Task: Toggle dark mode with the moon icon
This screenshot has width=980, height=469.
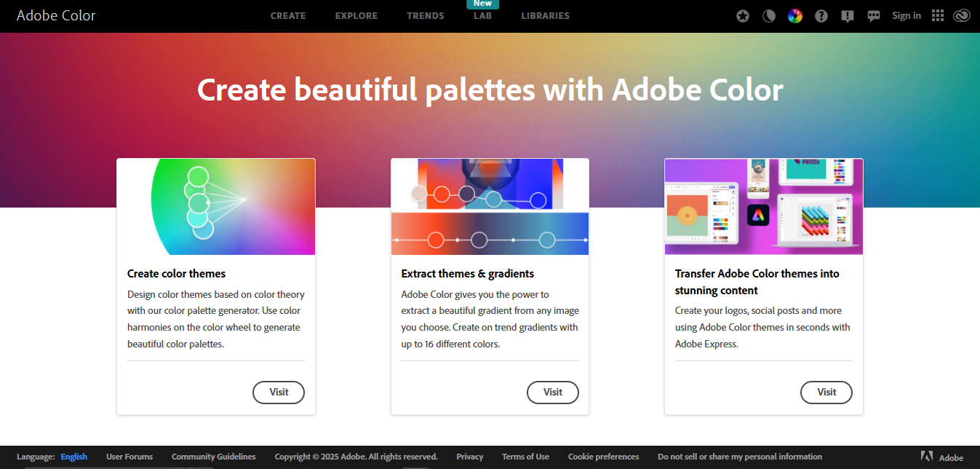Action: 768,15
